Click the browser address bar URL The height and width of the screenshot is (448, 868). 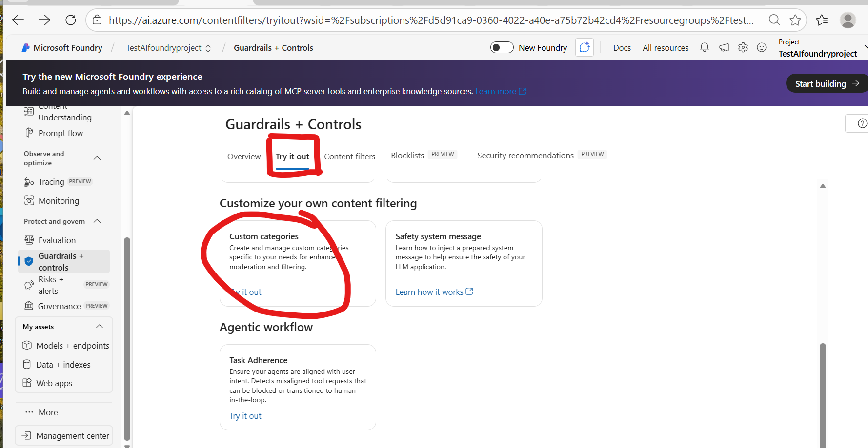(431, 20)
